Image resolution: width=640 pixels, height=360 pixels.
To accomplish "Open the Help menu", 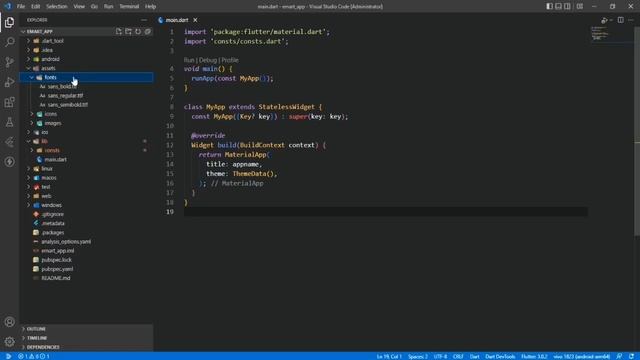I will pos(151,7).
